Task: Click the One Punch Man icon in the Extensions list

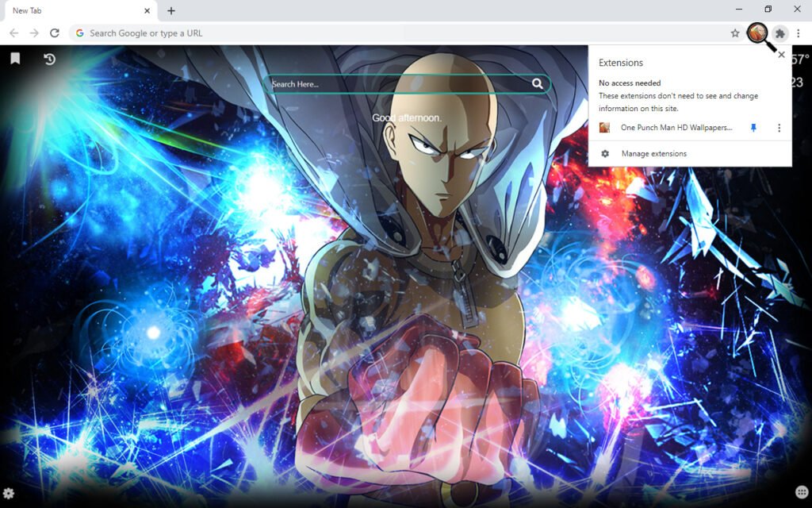Action: click(x=604, y=128)
